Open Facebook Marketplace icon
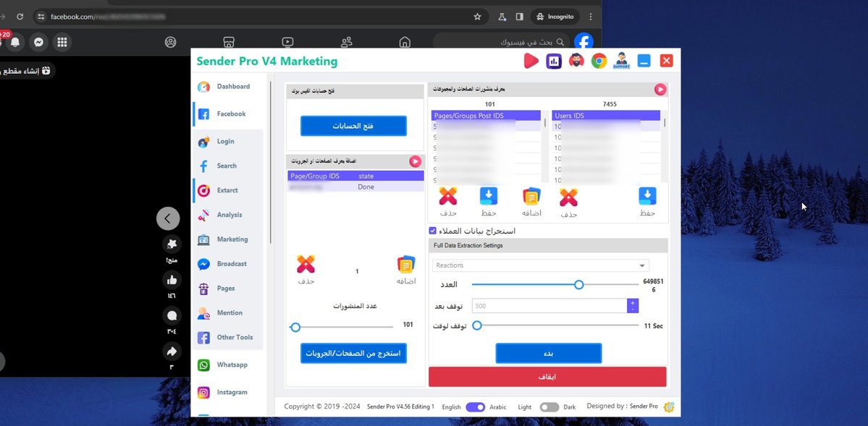This screenshot has height=426, width=868. (x=229, y=42)
